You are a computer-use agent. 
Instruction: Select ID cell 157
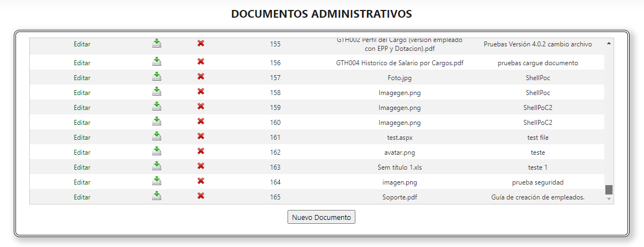pyautogui.click(x=275, y=78)
